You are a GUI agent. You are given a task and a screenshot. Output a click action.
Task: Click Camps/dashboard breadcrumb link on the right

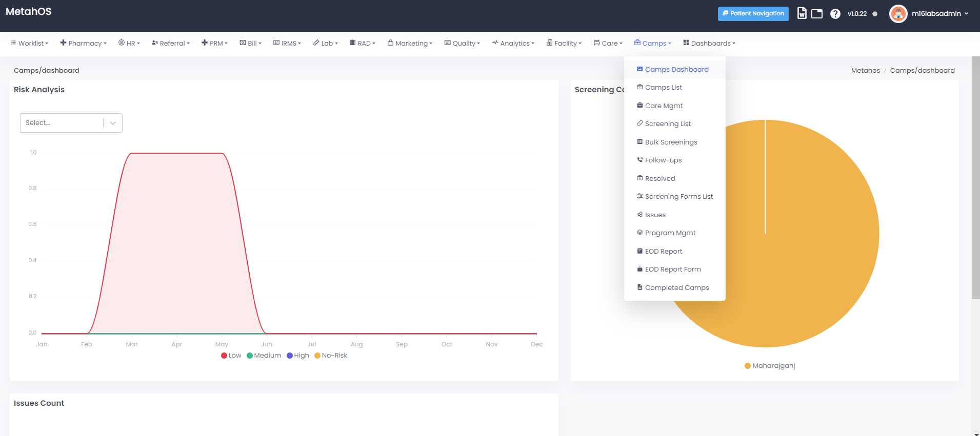point(923,71)
